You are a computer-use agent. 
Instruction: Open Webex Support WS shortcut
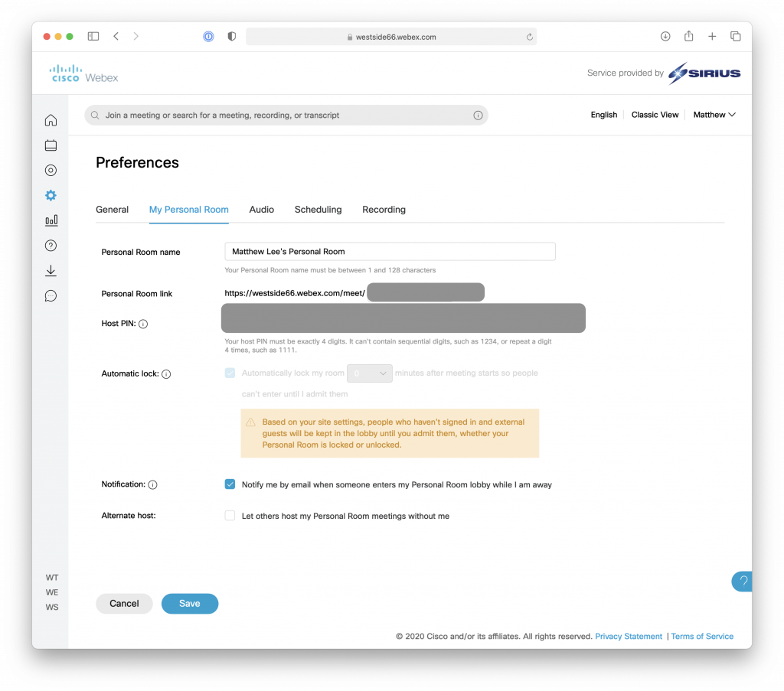[x=52, y=608]
